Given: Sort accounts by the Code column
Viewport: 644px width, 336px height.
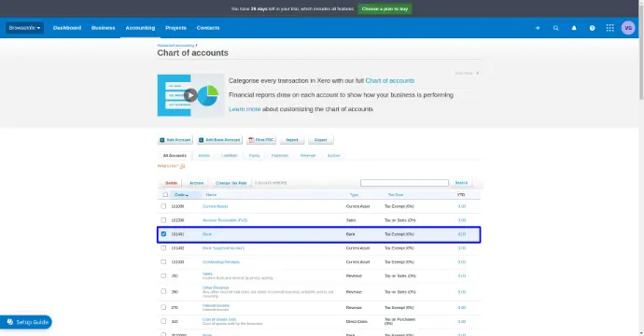Looking at the screenshot, I should coord(181,195).
